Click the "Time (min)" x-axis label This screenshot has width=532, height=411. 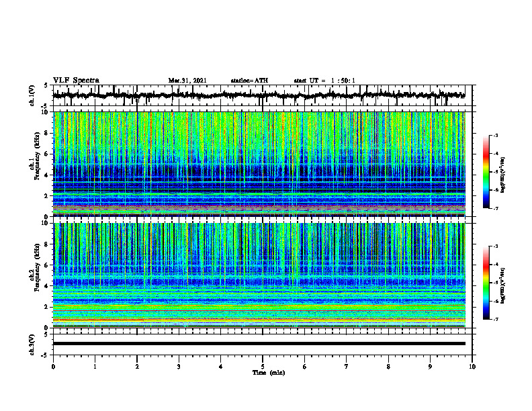pos(269,373)
